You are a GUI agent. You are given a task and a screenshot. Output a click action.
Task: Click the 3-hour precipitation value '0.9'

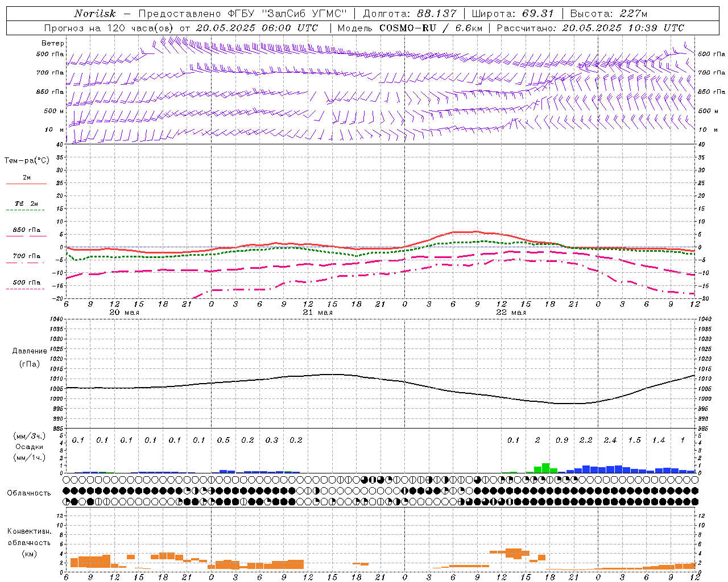562,440
